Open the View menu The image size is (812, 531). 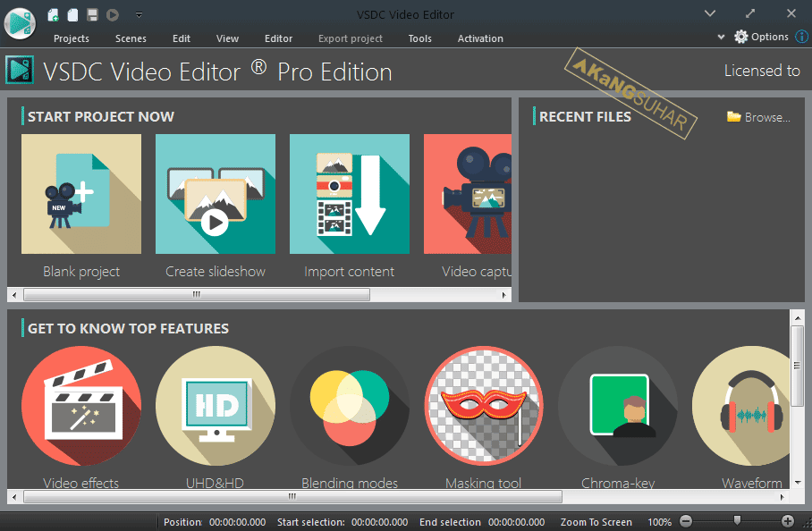coord(227,38)
